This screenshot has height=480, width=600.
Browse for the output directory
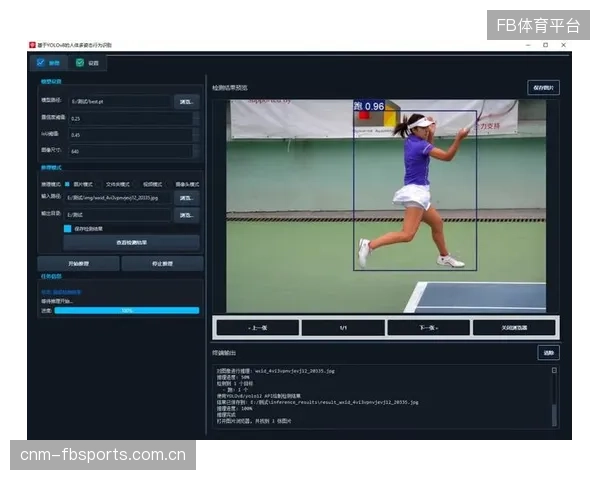(187, 215)
